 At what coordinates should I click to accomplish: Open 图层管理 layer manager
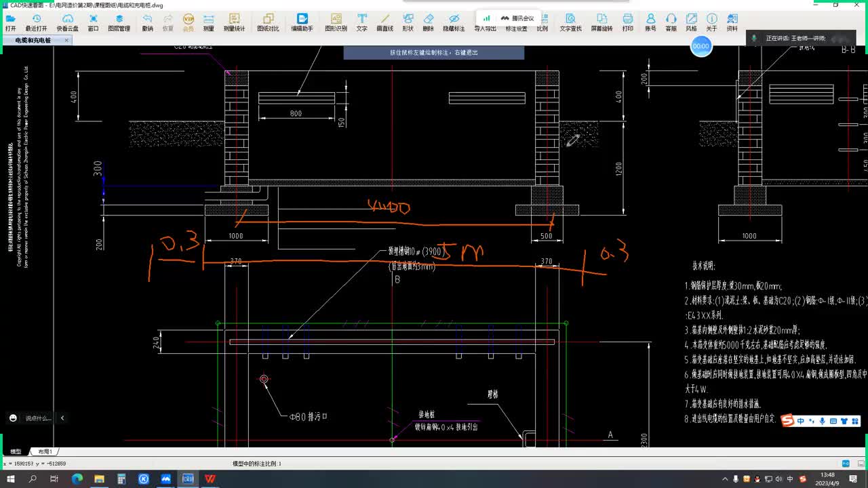119,23
